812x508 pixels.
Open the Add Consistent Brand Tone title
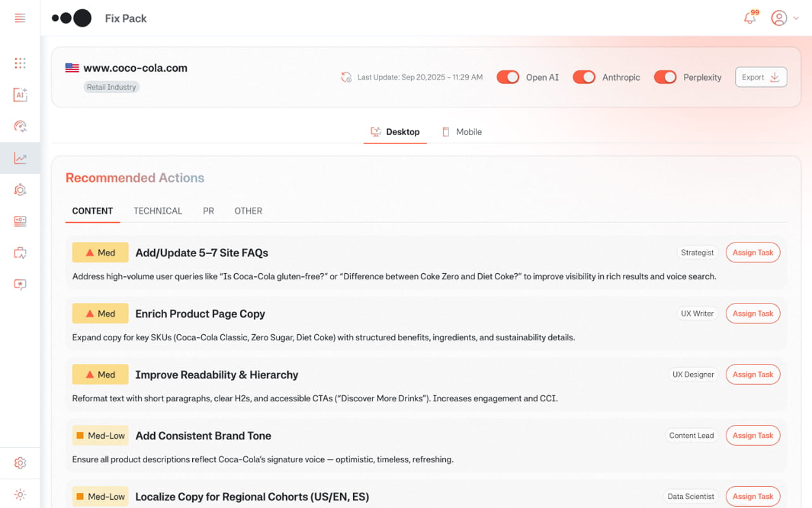click(x=203, y=436)
